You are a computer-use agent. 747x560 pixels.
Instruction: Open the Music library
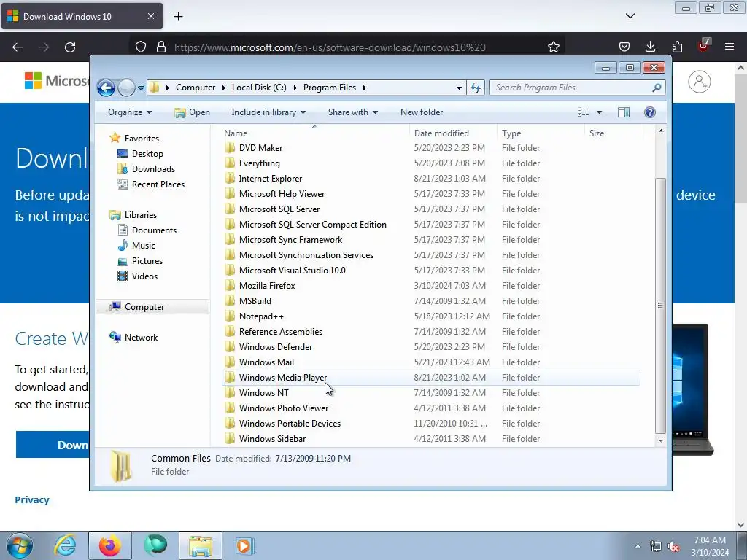tap(144, 246)
